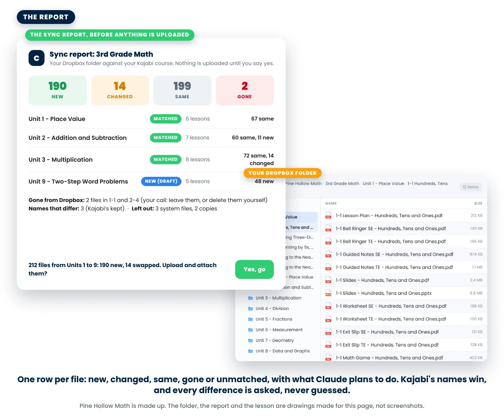Screen dimensions: 504x420
Task: Open 1-1 Math Game - Hundreds, Tens and Ones.pdf
Action: point(389,358)
